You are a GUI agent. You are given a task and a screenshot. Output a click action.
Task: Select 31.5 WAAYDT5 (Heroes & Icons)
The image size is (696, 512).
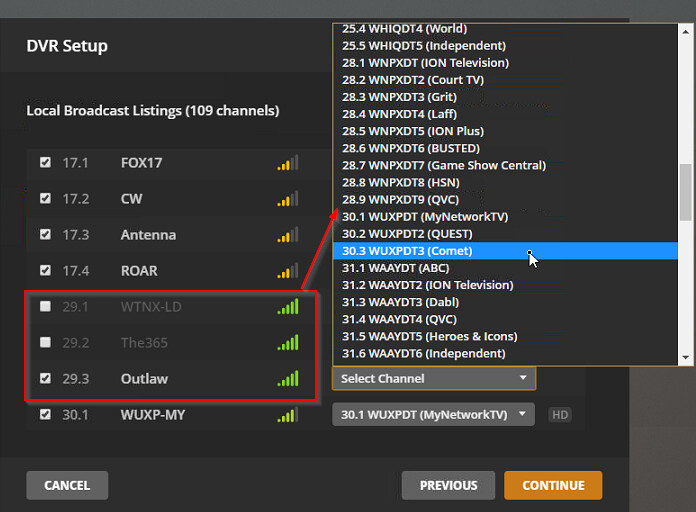(505, 336)
